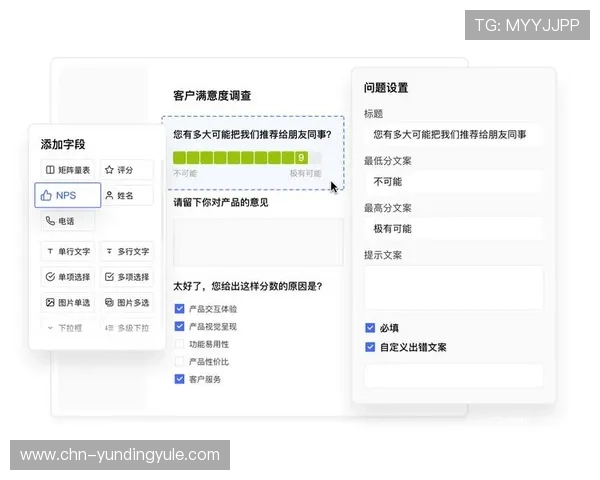Add the 图片单选 image single-select field
Image resolution: width=600 pixels, height=480 pixels.
(67, 302)
